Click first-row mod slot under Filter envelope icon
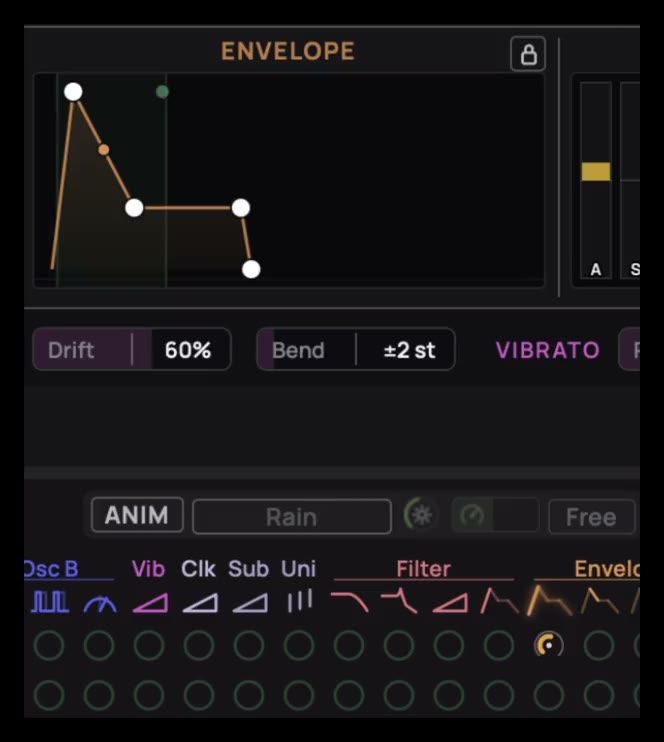664x742 pixels. [x=499, y=645]
